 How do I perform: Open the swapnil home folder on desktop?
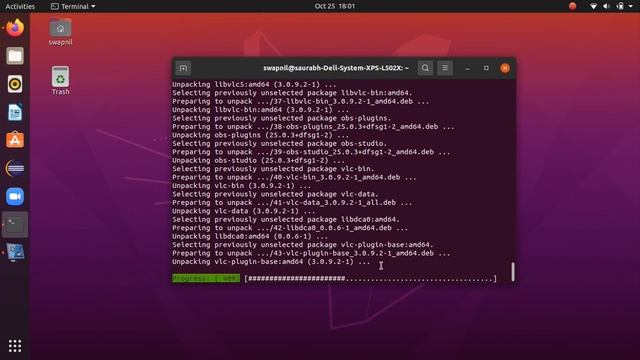click(60, 32)
